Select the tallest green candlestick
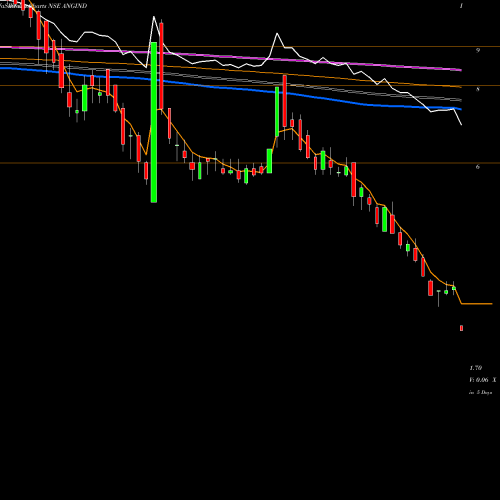The image size is (500, 500). pos(154,122)
